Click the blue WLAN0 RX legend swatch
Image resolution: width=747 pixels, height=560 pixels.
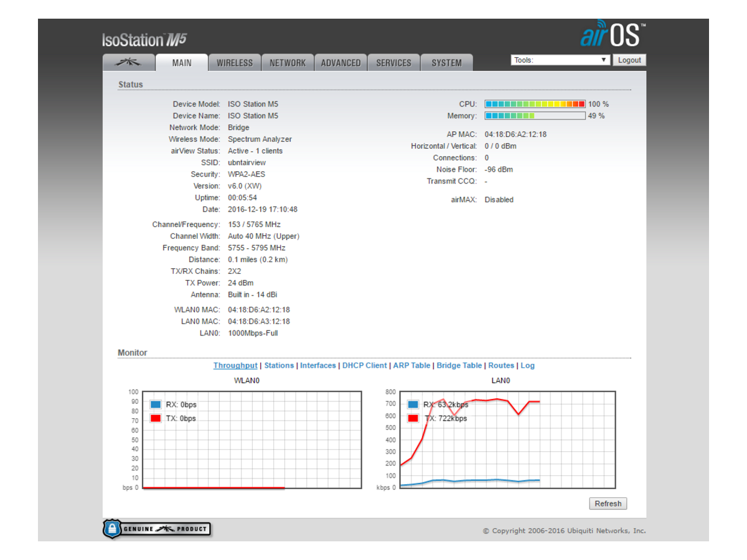156,404
